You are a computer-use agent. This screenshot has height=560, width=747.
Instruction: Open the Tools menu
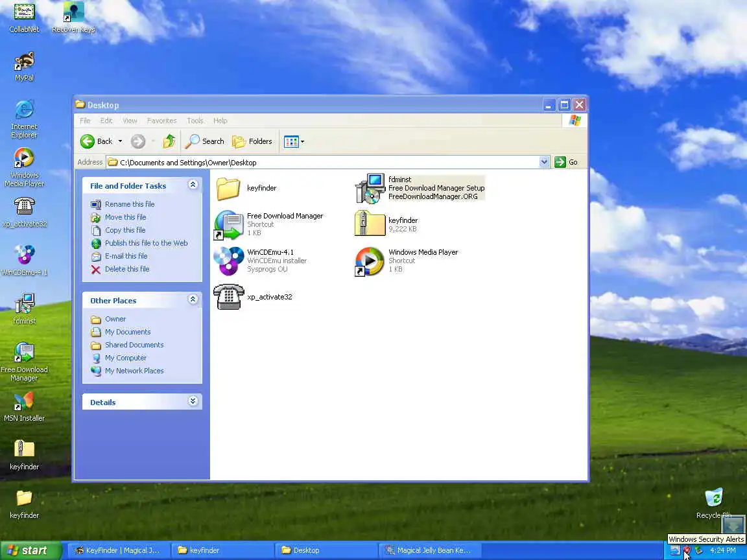coord(195,121)
